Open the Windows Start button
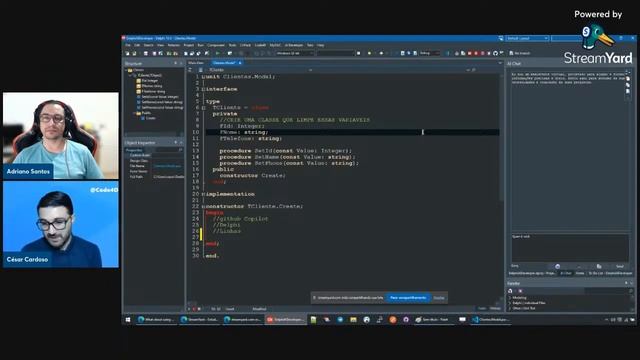640x360 pixels. click(128, 320)
